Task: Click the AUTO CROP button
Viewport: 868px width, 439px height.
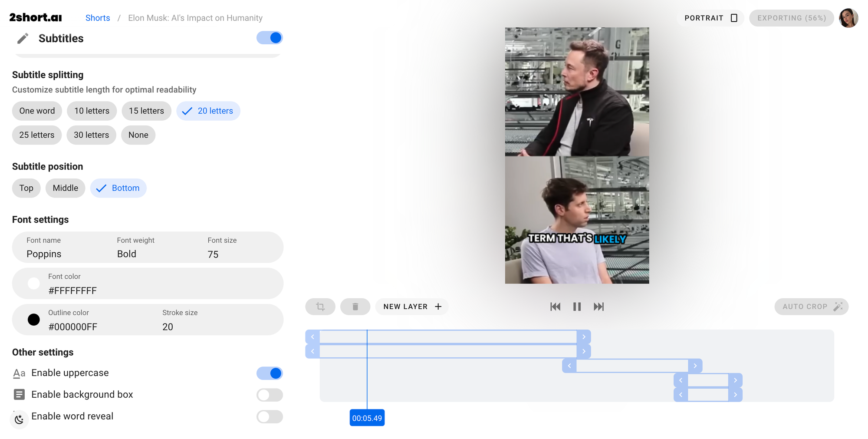Action: pyautogui.click(x=812, y=307)
